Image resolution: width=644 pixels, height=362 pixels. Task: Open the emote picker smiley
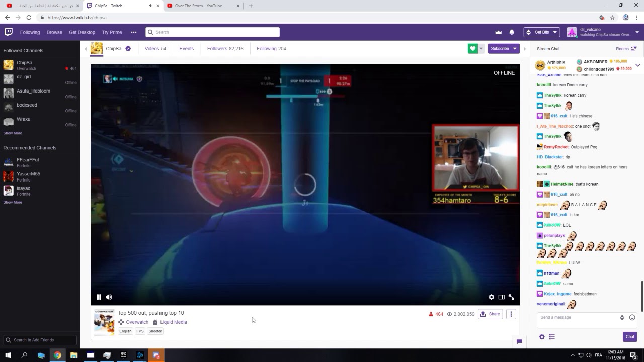(x=632, y=318)
